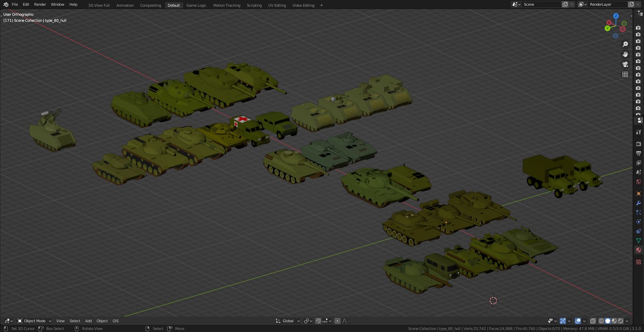Switch orthographic/perspective with grid icon
The image size is (644, 332).
click(625, 74)
